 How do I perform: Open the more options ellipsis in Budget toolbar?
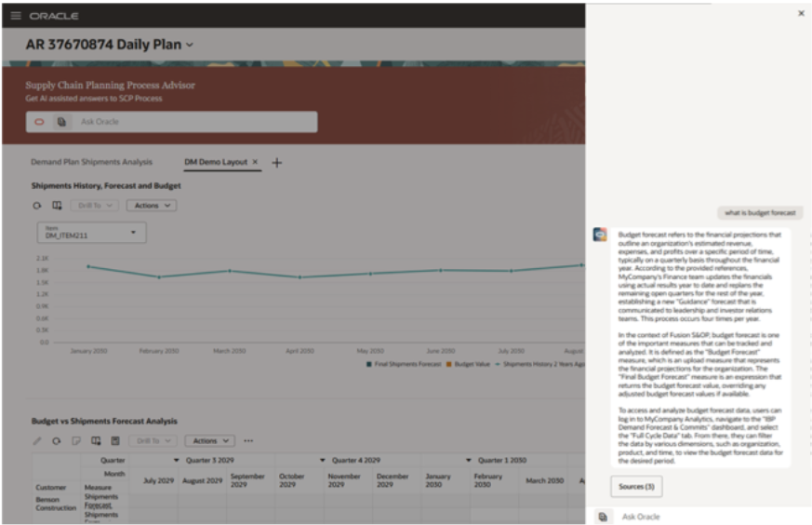pyautogui.click(x=248, y=441)
